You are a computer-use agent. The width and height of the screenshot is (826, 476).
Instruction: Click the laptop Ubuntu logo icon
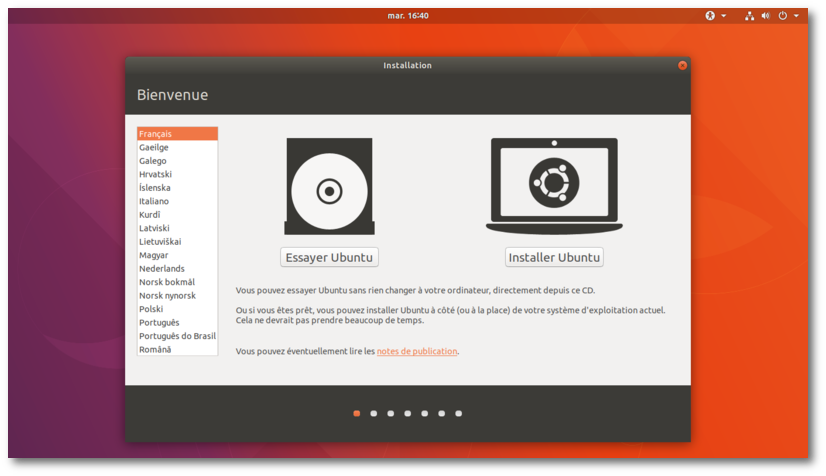click(554, 185)
